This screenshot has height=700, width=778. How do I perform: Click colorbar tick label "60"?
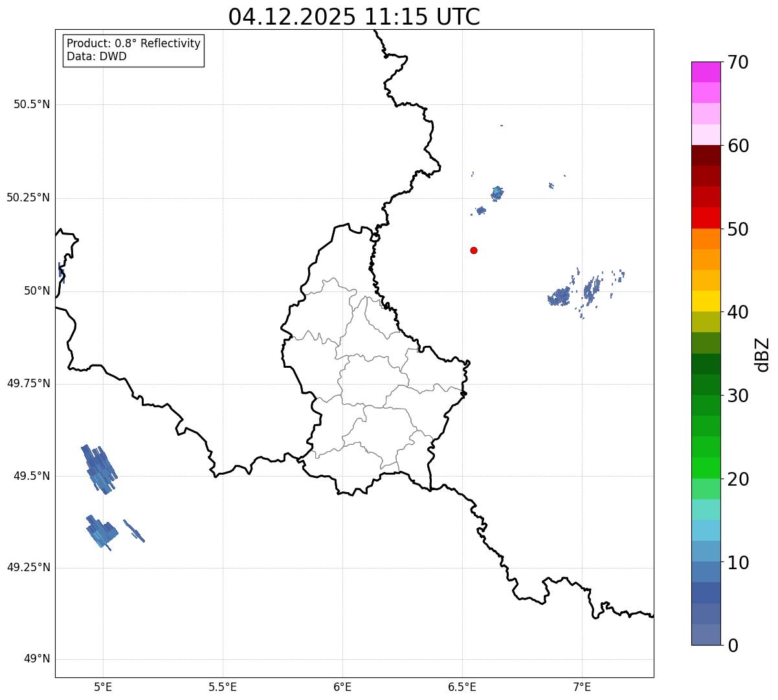[x=737, y=146]
